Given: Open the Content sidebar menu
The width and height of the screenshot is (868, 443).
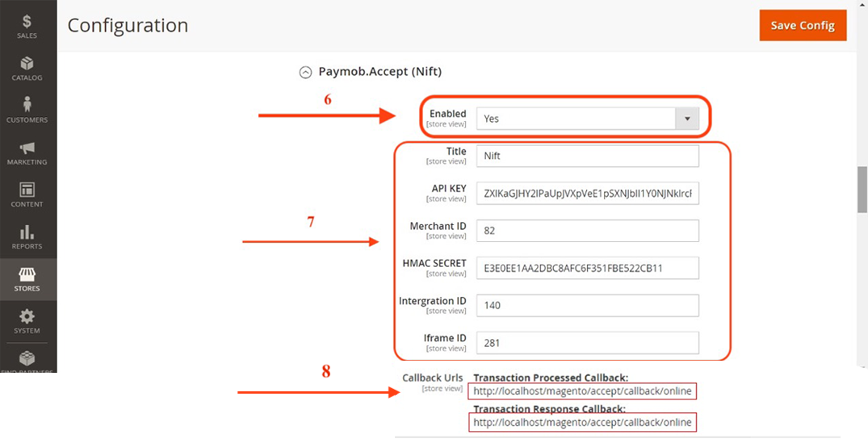Looking at the screenshot, I should coord(27,195).
